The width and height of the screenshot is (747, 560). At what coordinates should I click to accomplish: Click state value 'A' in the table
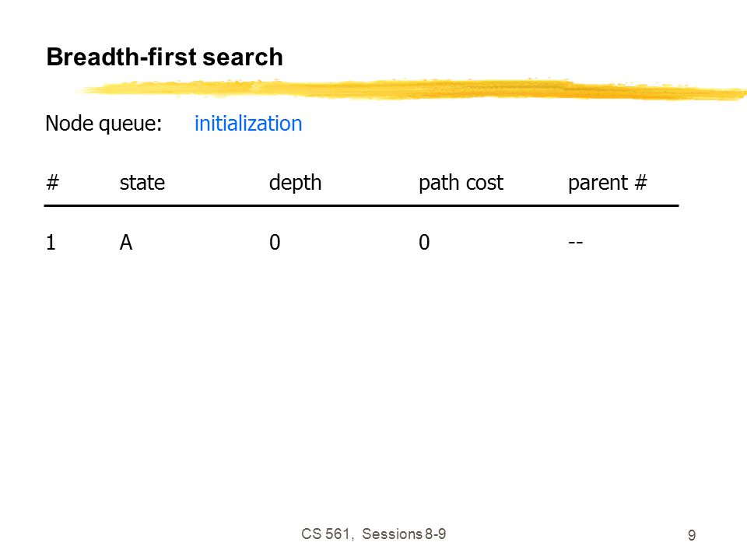126,243
